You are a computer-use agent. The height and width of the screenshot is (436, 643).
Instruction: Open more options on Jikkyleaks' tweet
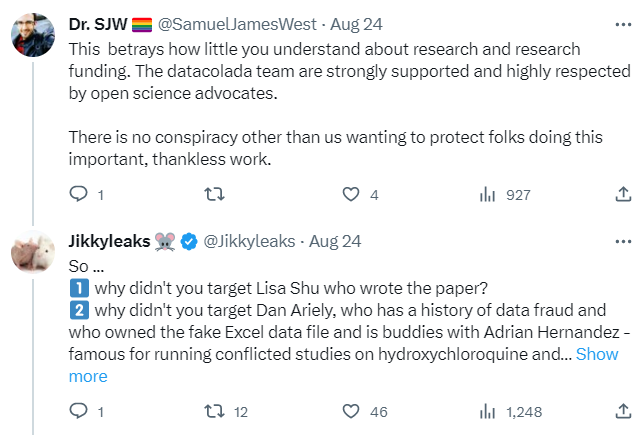point(623,241)
